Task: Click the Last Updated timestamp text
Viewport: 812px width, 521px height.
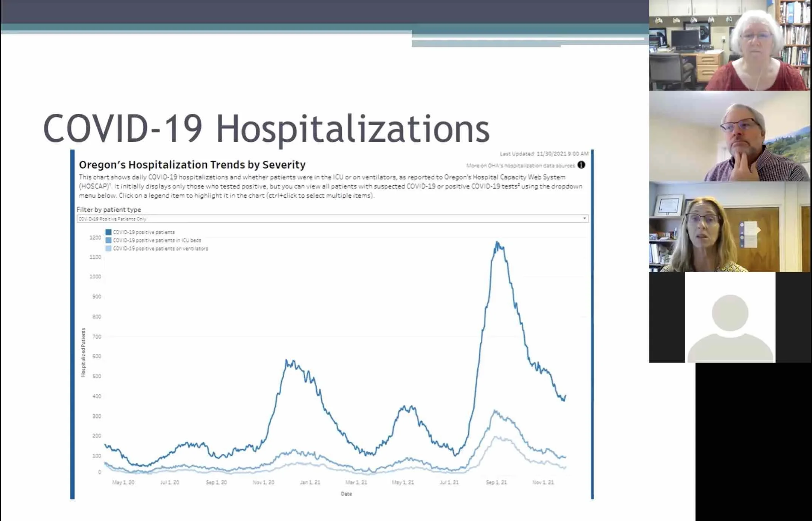Action: point(544,154)
